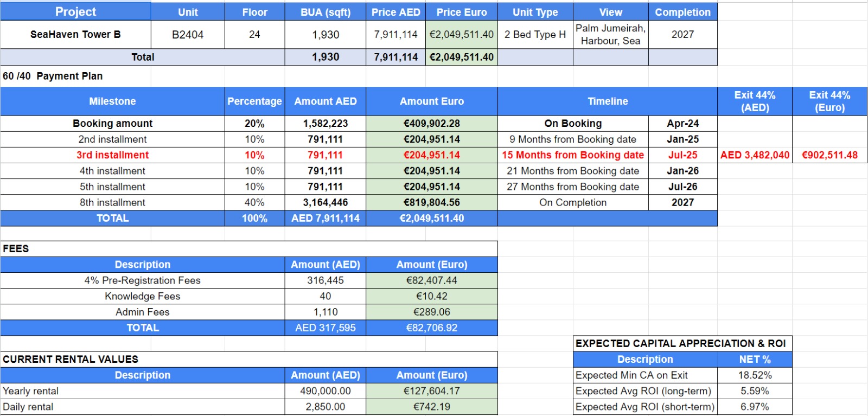
Task: Click the Exit 44% (AED) header
Action: [755, 101]
